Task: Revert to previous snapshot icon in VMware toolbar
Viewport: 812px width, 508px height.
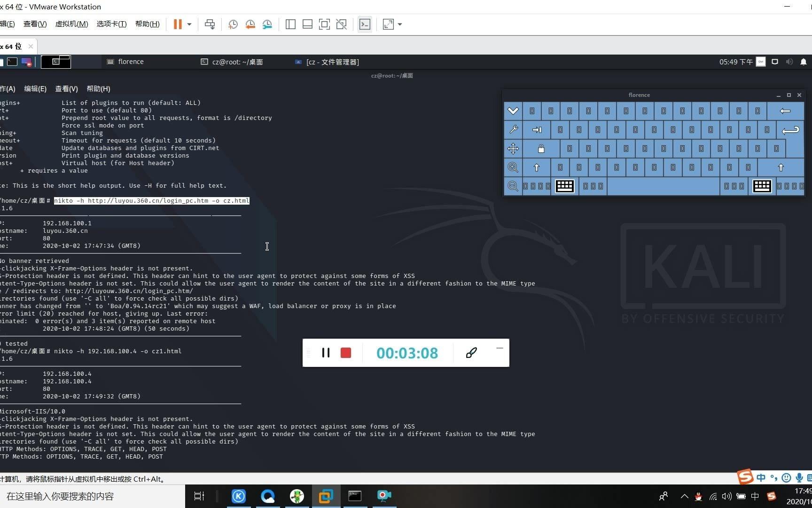Action: [x=250, y=24]
